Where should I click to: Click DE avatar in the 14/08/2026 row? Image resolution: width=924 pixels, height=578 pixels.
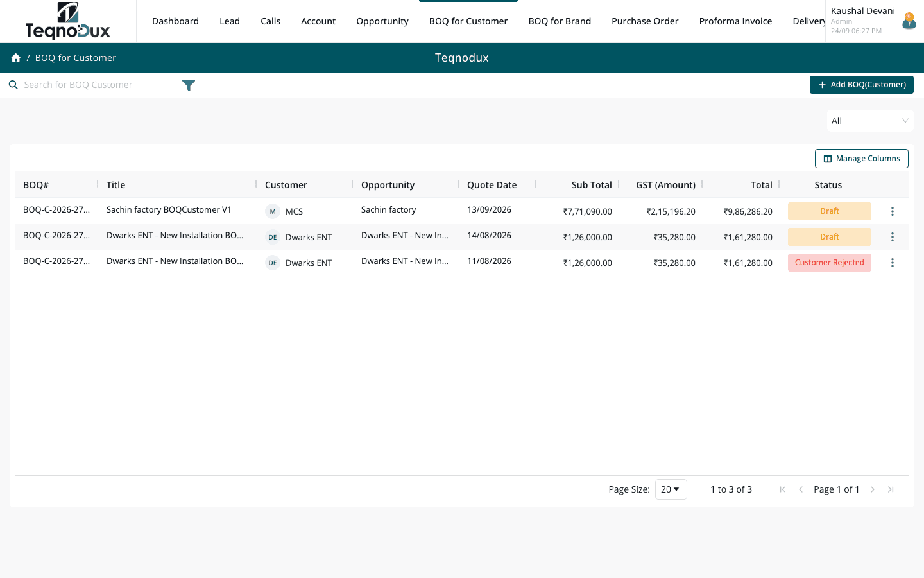point(273,237)
